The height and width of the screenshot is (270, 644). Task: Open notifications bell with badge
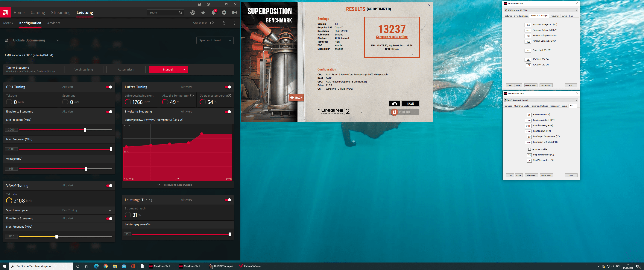214,12
